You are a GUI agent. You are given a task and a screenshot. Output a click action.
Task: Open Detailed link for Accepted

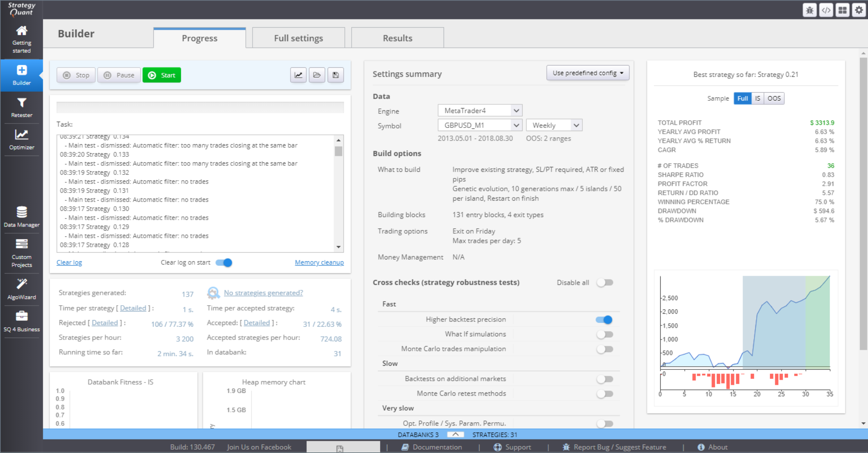(x=257, y=323)
